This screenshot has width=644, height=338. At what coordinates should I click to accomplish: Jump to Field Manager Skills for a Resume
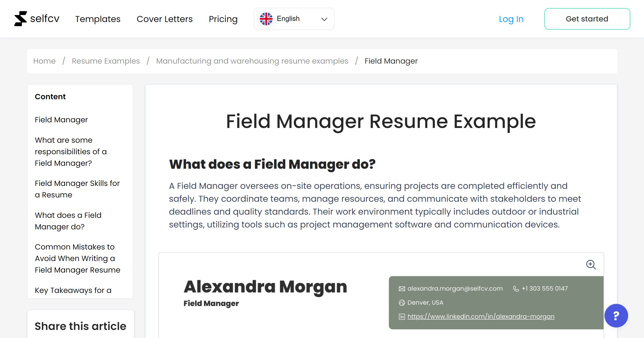[77, 189]
